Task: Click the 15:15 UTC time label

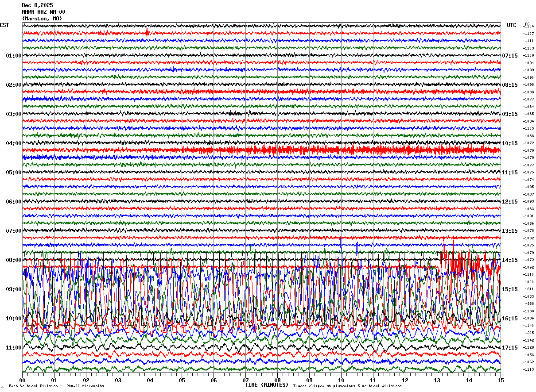Action: 510,289
